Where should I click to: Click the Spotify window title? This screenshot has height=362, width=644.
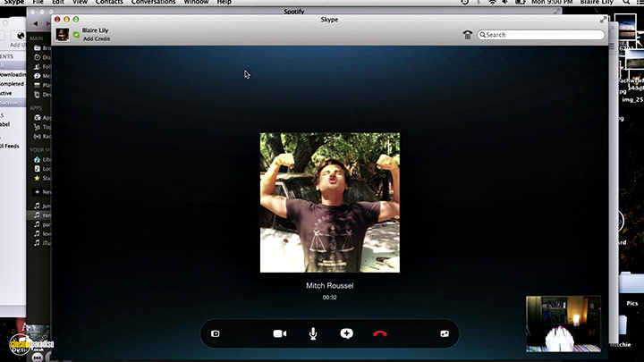click(x=294, y=11)
